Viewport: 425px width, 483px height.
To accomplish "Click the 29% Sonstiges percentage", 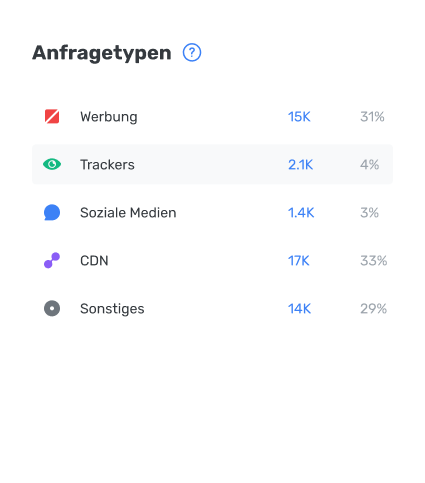I will (x=374, y=309).
